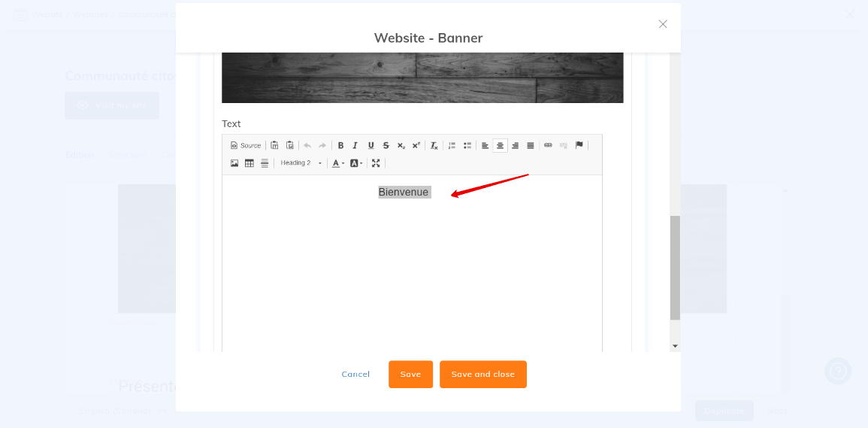Click the Websites breadcrumb link

(90, 14)
